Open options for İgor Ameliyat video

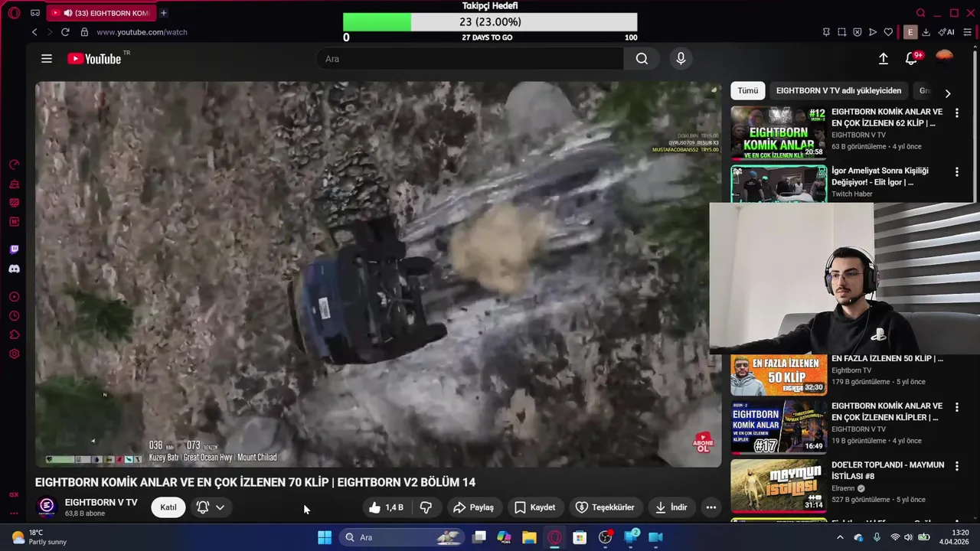coord(956,172)
